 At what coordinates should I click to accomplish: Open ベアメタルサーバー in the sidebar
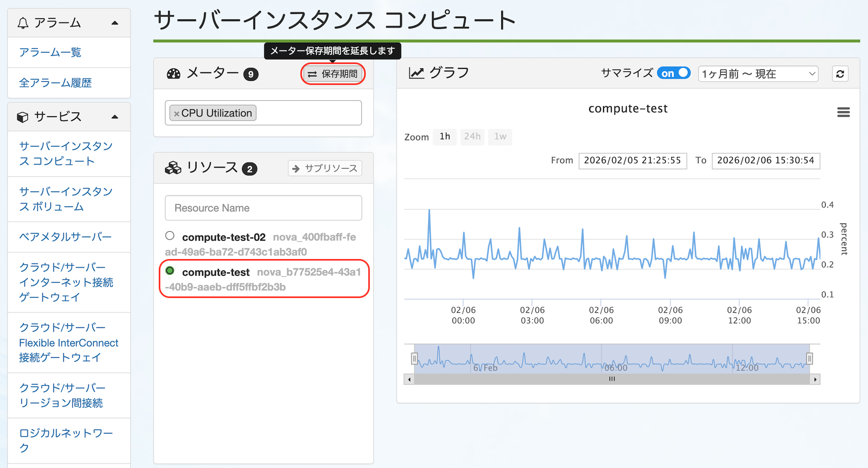pos(65,237)
